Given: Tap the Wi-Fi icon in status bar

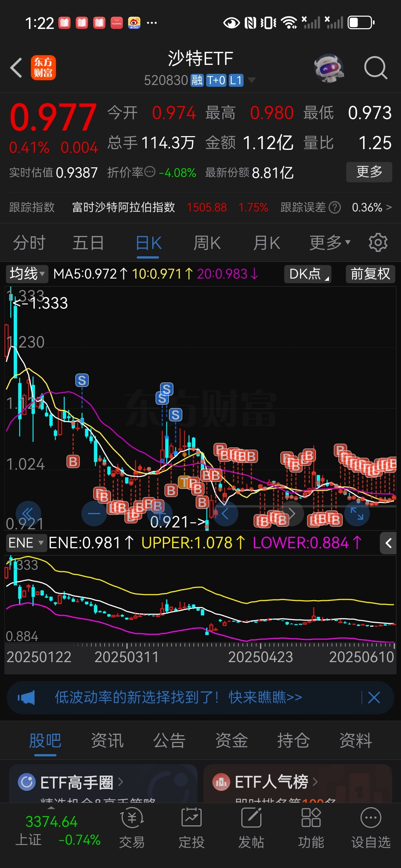Looking at the screenshot, I should 289,23.
